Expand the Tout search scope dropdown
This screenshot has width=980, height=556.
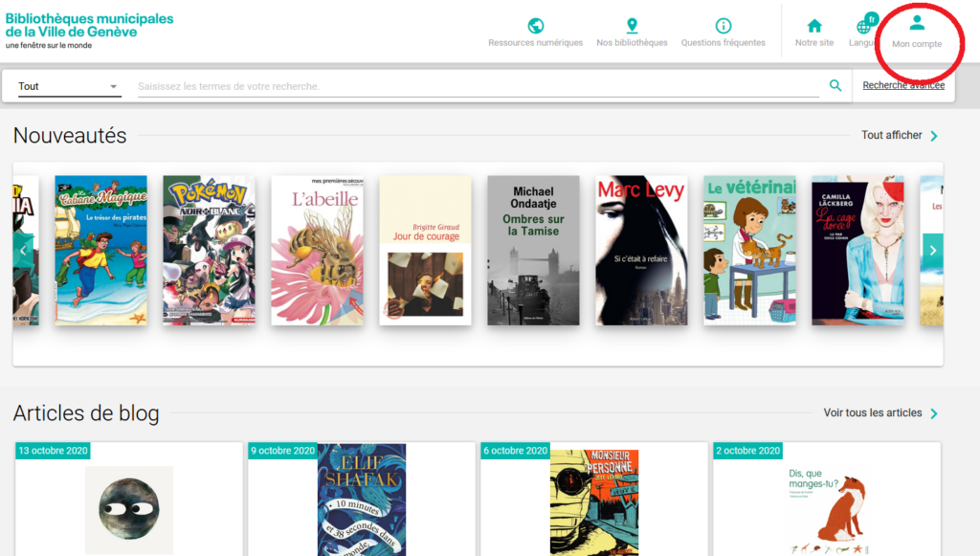[68, 86]
